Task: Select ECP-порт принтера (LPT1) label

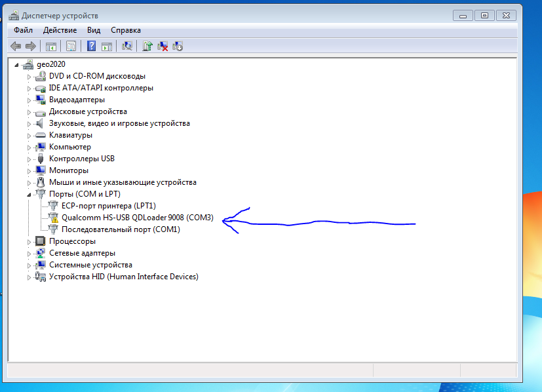Action: click(109, 206)
